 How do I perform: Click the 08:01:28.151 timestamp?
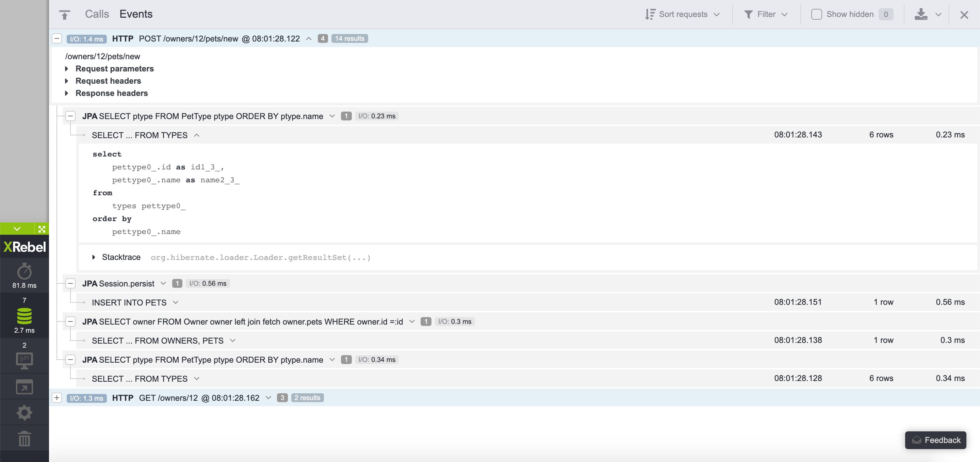coord(798,302)
